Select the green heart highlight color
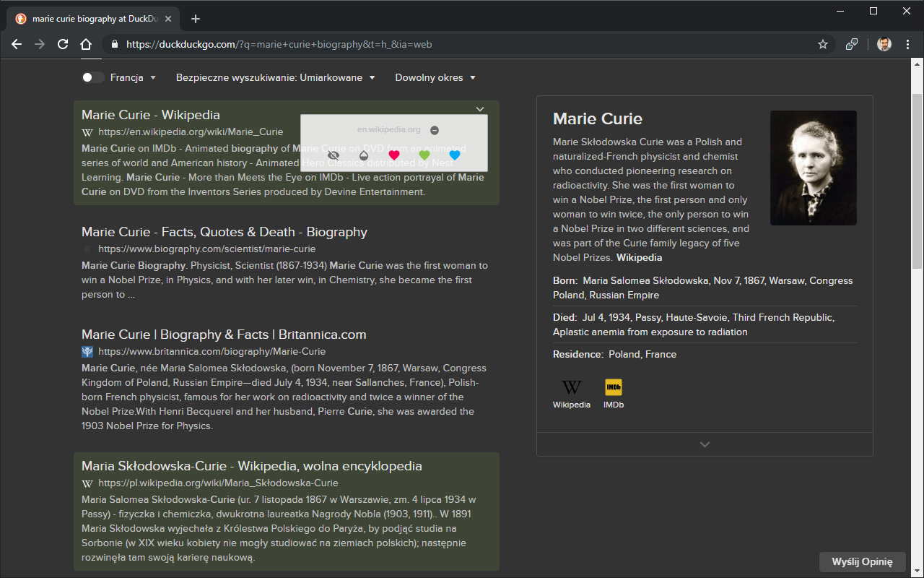 [x=424, y=155]
